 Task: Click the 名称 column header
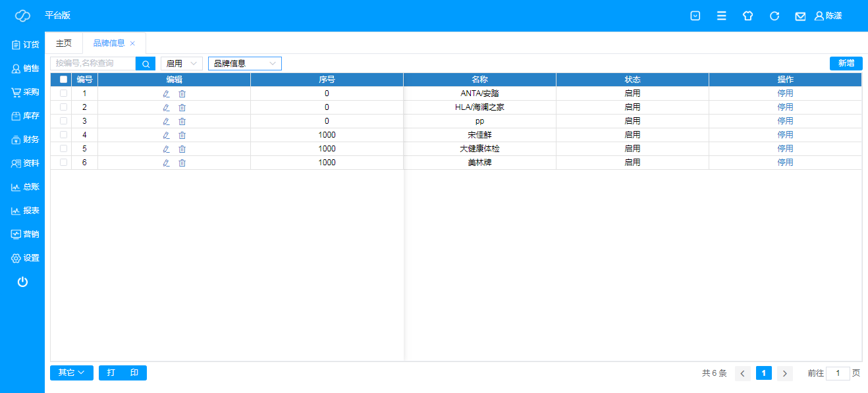(479, 79)
